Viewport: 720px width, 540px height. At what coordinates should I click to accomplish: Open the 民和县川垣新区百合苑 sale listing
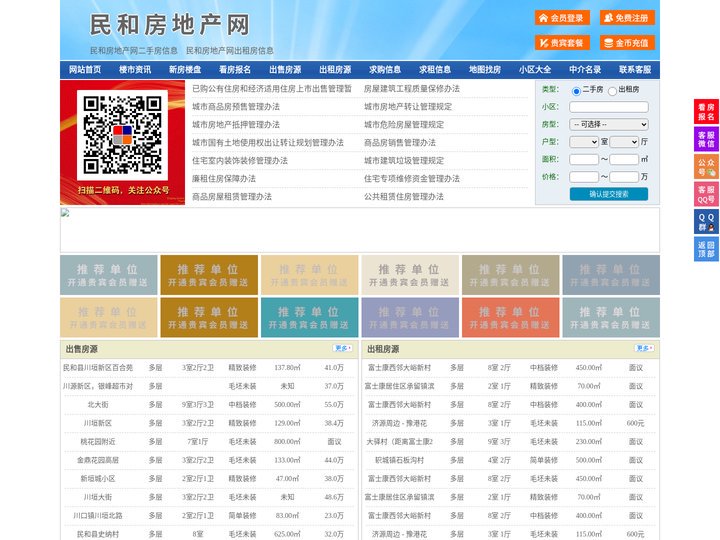point(98,367)
